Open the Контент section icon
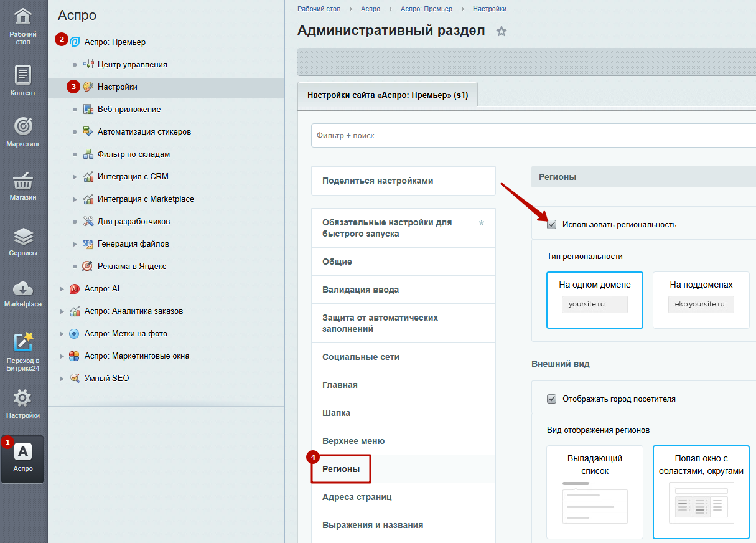 point(23,75)
